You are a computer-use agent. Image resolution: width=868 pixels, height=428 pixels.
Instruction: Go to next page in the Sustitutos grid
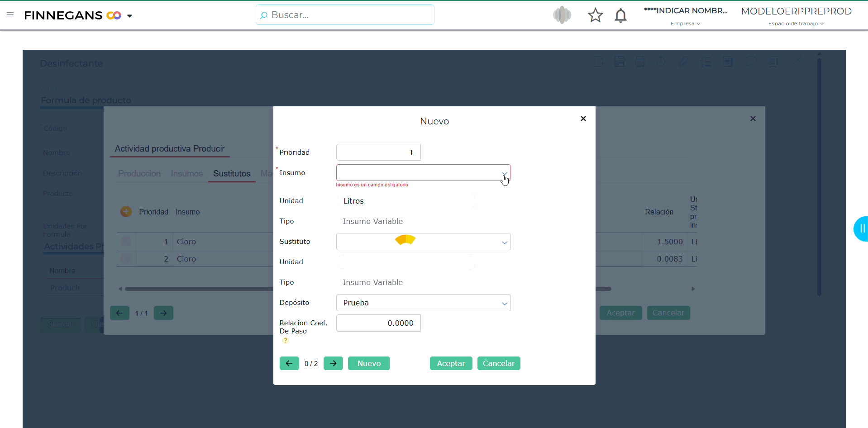coord(163,313)
